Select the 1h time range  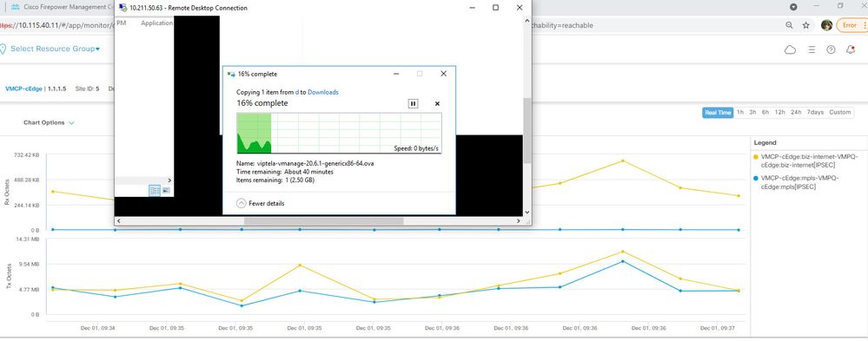[740, 112]
